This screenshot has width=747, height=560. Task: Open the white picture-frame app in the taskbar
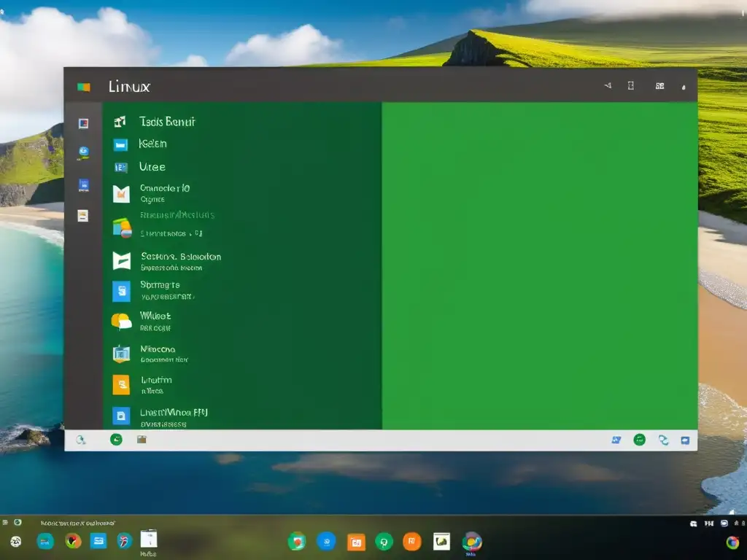click(x=441, y=542)
